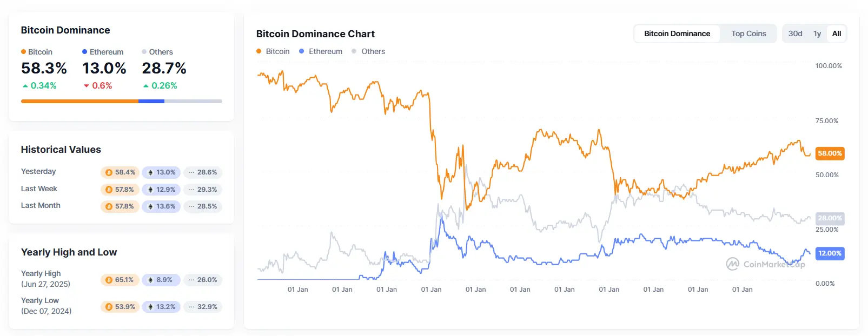868x336 pixels.
Task: Set chart range to 1y
Action: (x=817, y=33)
